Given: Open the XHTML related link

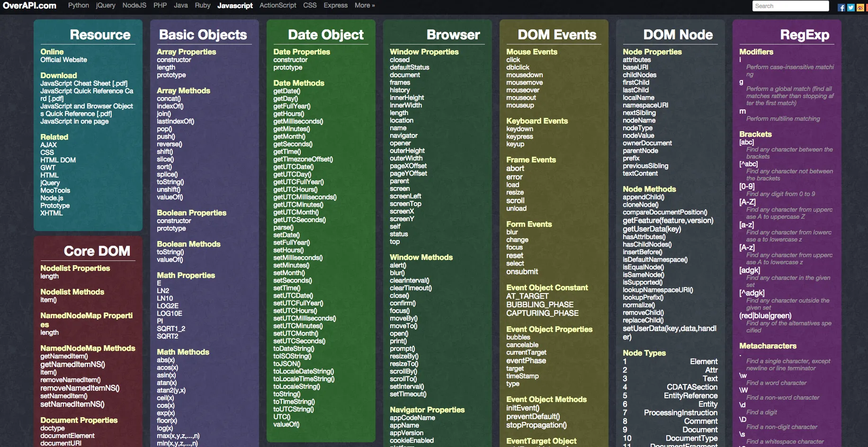Looking at the screenshot, I should coord(52,213).
